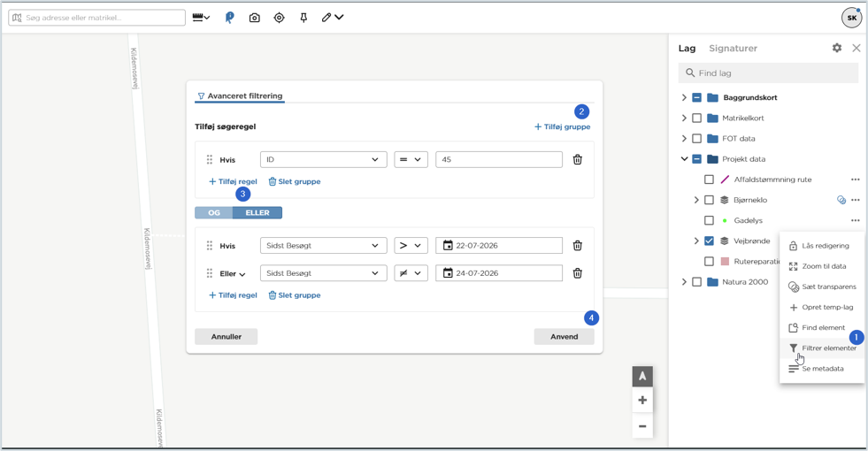The image size is (868, 451).
Task: Click the Vejbrønde layer stack icon
Action: 724,241
